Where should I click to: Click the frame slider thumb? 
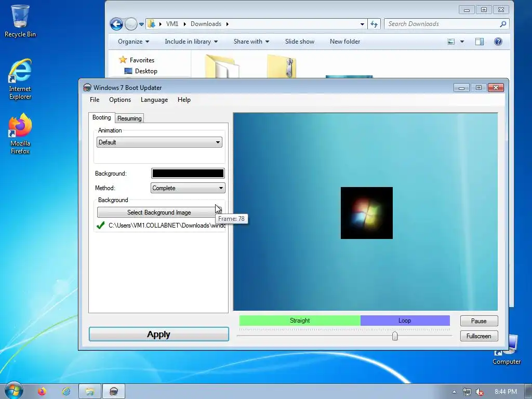(395, 336)
